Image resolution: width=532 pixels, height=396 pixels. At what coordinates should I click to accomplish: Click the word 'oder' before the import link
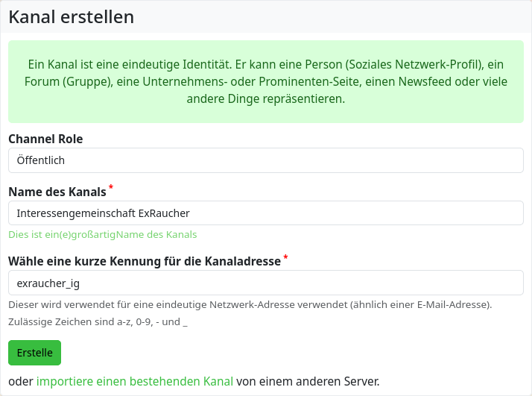pyautogui.click(x=20, y=381)
